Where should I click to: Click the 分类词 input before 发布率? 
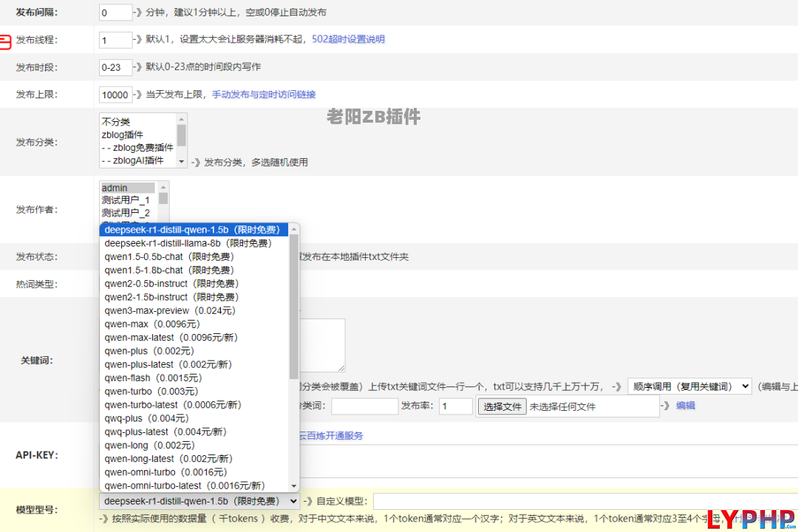[x=364, y=406]
